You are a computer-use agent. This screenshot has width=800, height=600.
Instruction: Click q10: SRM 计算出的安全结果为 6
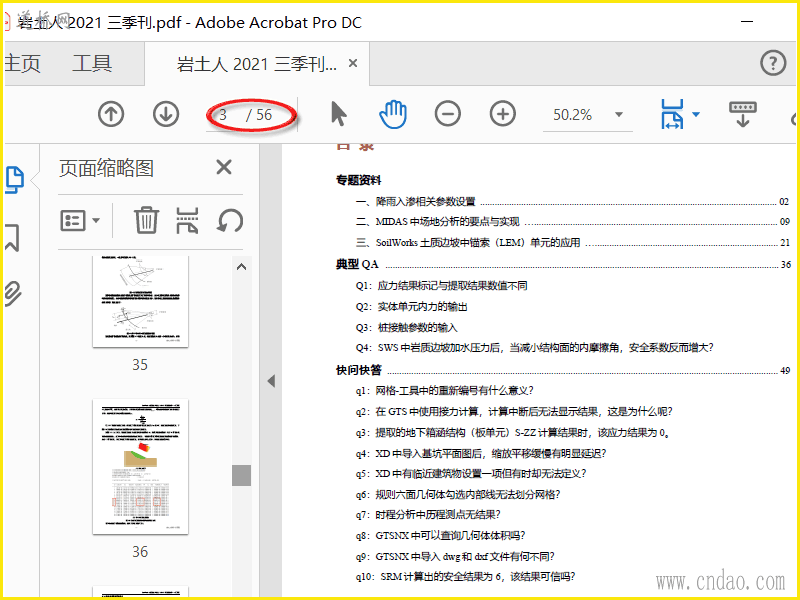pyautogui.click(x=465, y=577)
